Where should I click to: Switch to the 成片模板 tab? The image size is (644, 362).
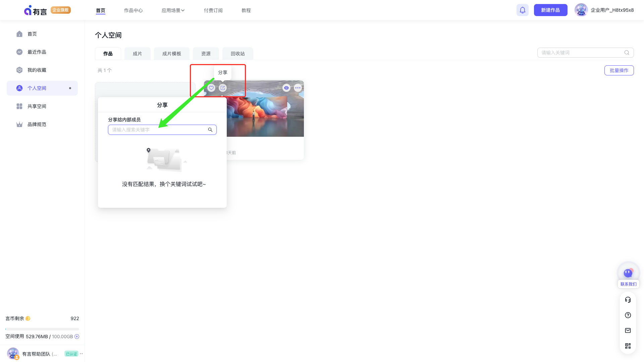click(x=172, y=54)
